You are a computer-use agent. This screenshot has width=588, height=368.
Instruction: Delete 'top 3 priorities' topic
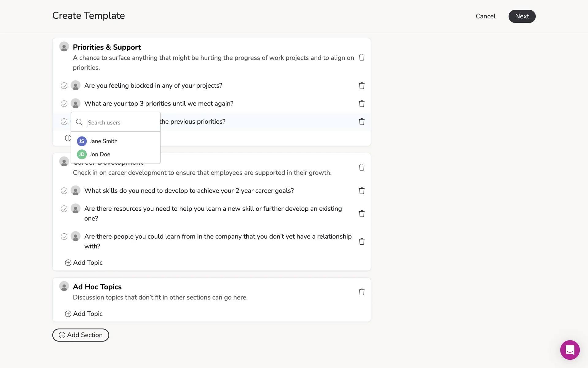362,104
